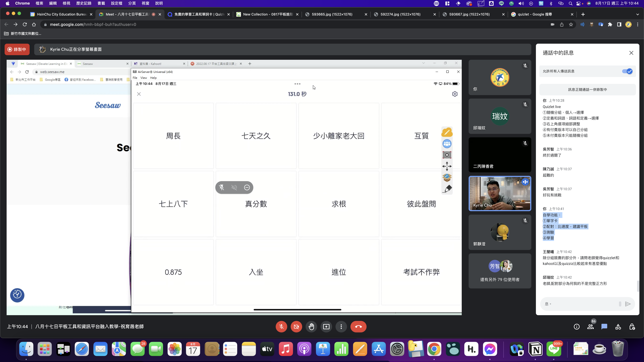Click the raise hand icon in Meet
This screenshot has width=644, height=362.
pyautogui.click(x=311, y=327)
